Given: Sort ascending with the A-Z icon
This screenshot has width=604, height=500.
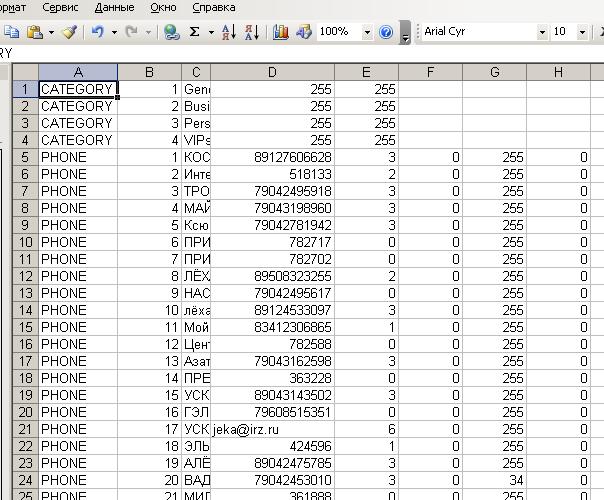Looking at the screenshot, I should pos(229,32).
